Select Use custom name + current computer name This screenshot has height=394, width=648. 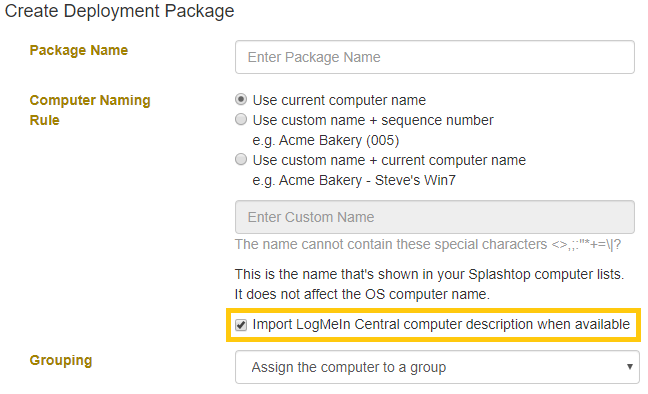pyautogui.click(x=241, y=160)
